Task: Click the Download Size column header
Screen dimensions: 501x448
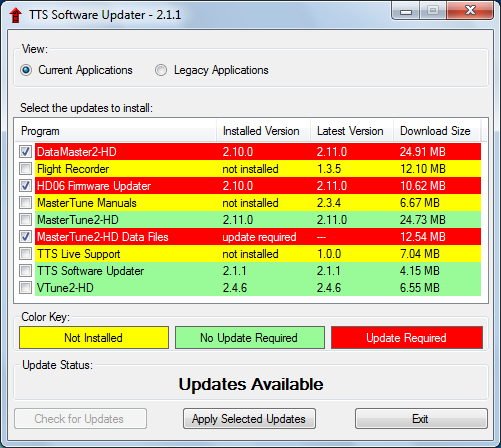Action: (437, 131)
